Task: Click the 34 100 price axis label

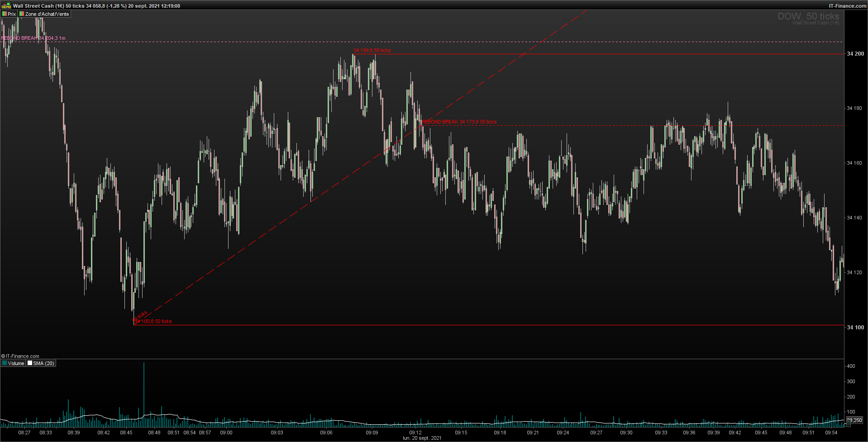Action: 855,327
